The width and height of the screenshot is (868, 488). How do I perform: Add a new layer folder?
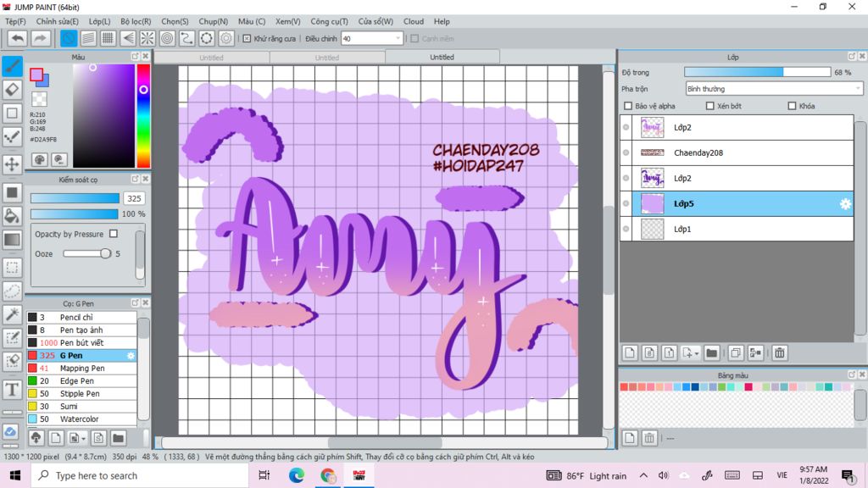pos(712,353)
